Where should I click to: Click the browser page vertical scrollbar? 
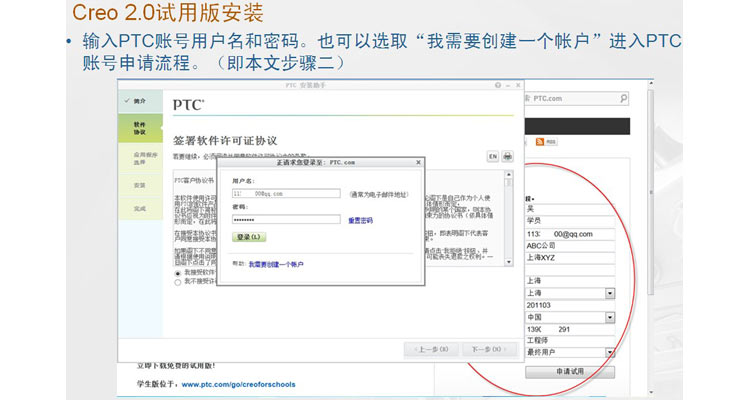point(650,191)
